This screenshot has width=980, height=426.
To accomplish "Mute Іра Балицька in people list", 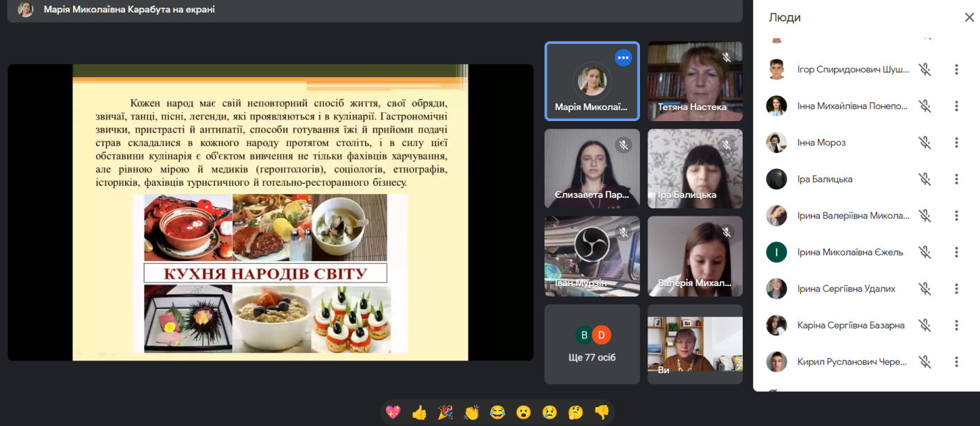I will (x=924, y=179).
